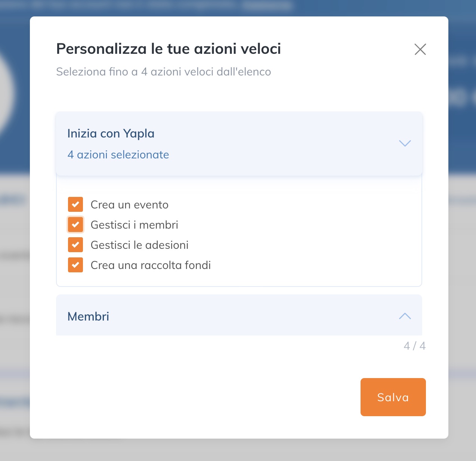The width and height of the screenshot is (476, 461).
Task: Click the Crea un evento label text
Action: 130,205
